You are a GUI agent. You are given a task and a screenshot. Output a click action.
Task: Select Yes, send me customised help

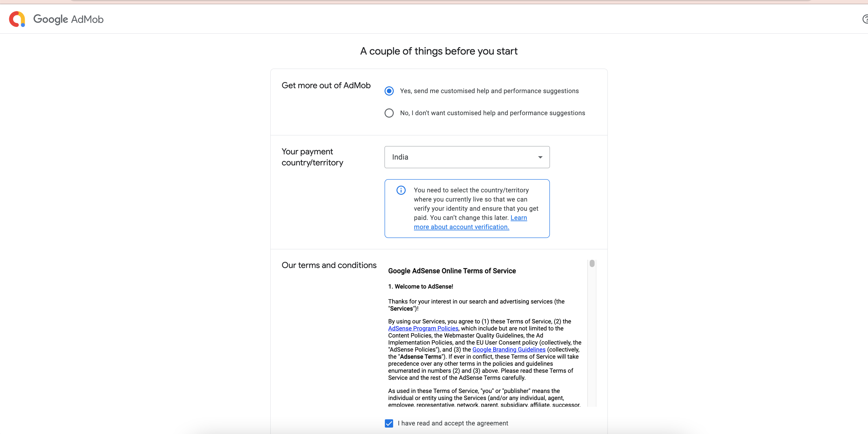coord(389,91)
